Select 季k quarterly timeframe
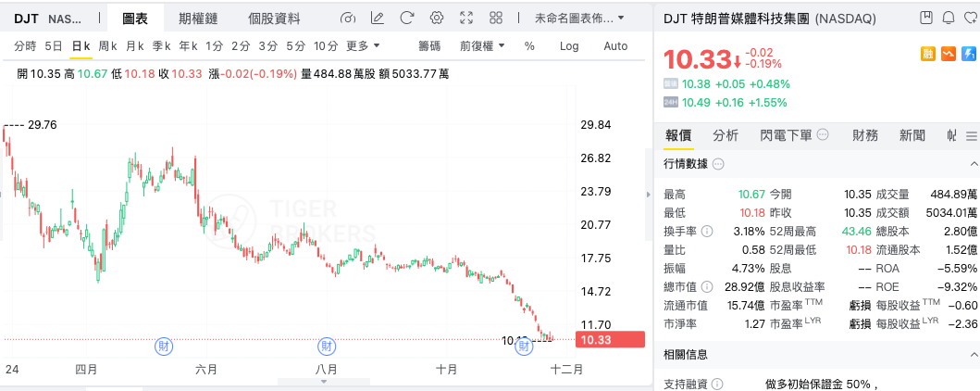The width and height of the screenshot is (980, 391). coord(162,45)
